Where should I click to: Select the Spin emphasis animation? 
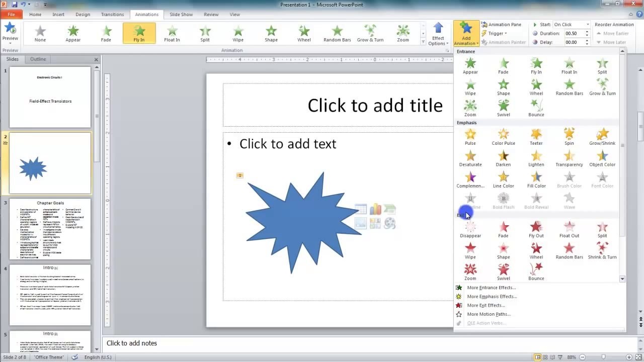point(569,137)
